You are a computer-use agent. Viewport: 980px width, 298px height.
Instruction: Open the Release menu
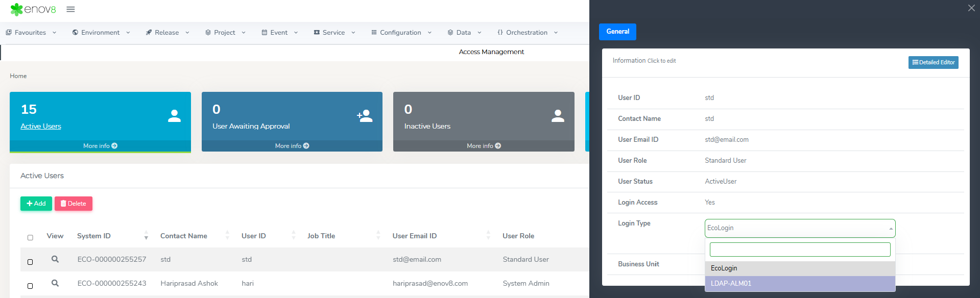(168, 33)
